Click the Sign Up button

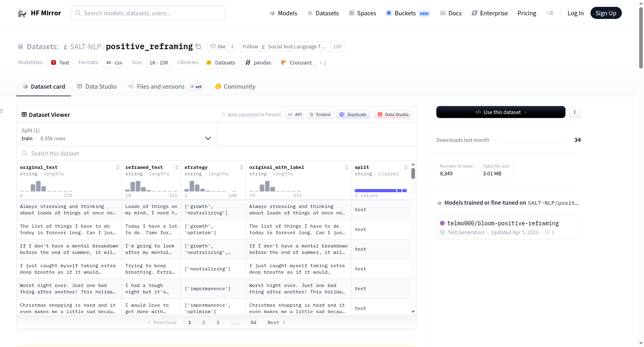[606, 13]
